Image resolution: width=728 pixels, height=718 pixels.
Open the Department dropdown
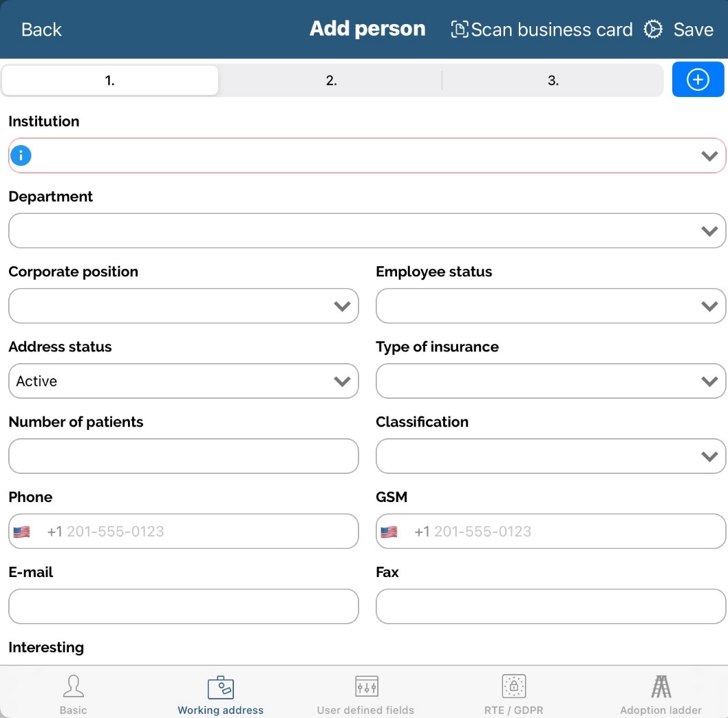click(x=709, y=231)
